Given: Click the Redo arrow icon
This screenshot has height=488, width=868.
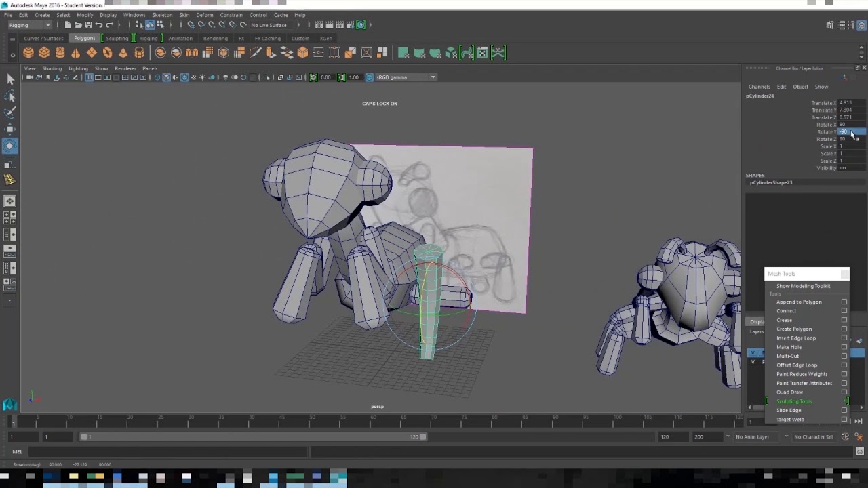Looking at the screenshot, I should click(x=109, y=25).
